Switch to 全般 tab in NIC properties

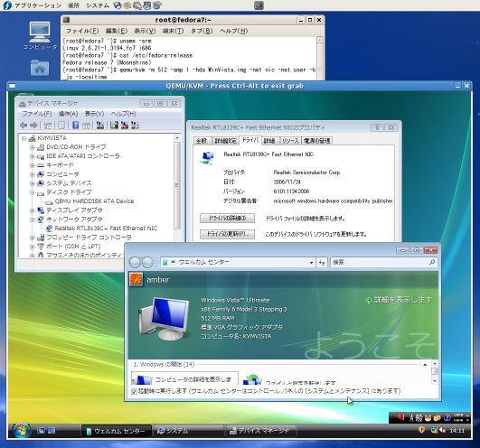click(202, 141)
